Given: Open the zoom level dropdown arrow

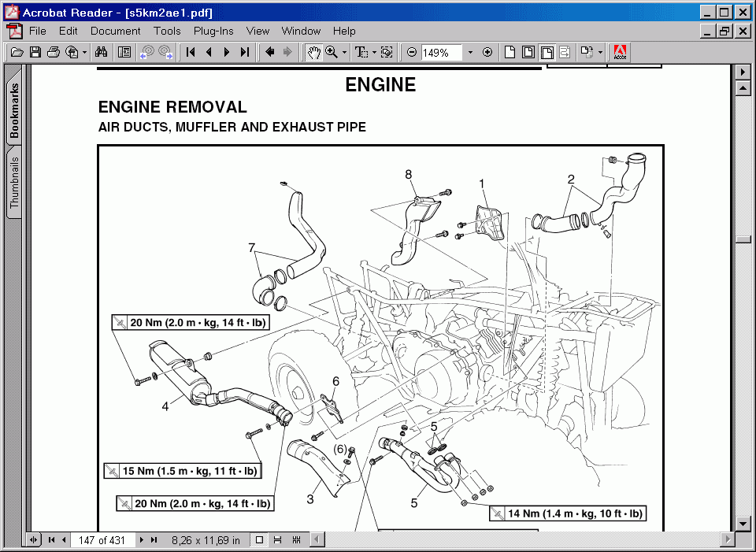Looking at the screenshot, I should coord(470,53).
